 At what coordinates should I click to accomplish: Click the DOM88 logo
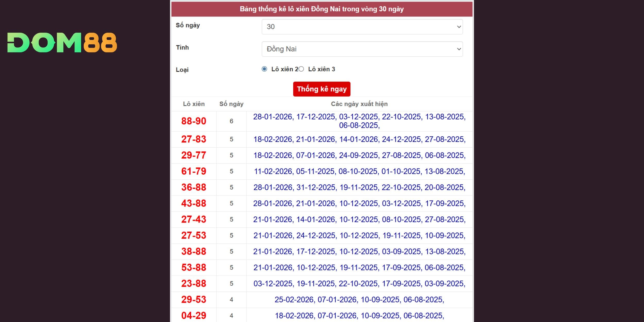point(62,43)
